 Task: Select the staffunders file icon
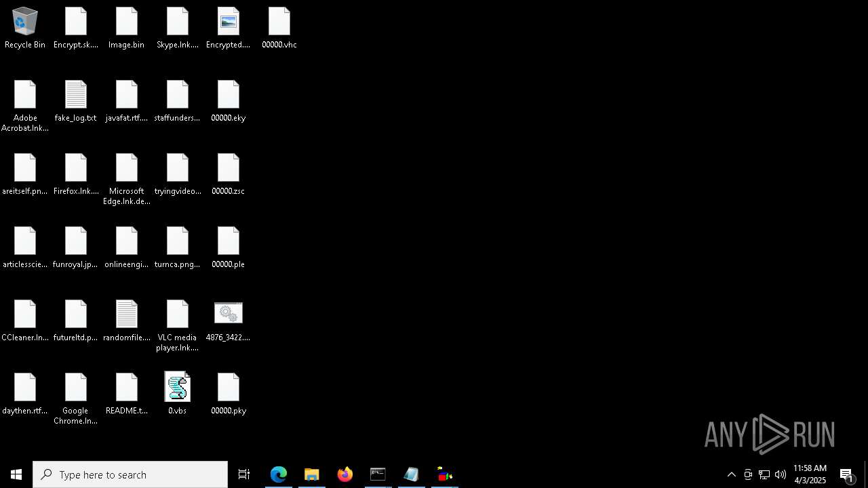pyautogui.click(x=178, y=102)
